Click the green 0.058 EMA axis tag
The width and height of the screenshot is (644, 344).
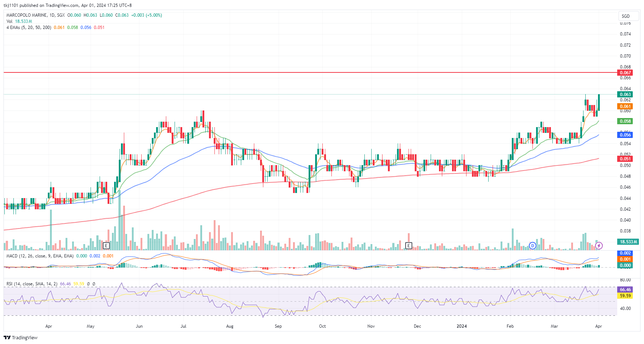point(625,121)
